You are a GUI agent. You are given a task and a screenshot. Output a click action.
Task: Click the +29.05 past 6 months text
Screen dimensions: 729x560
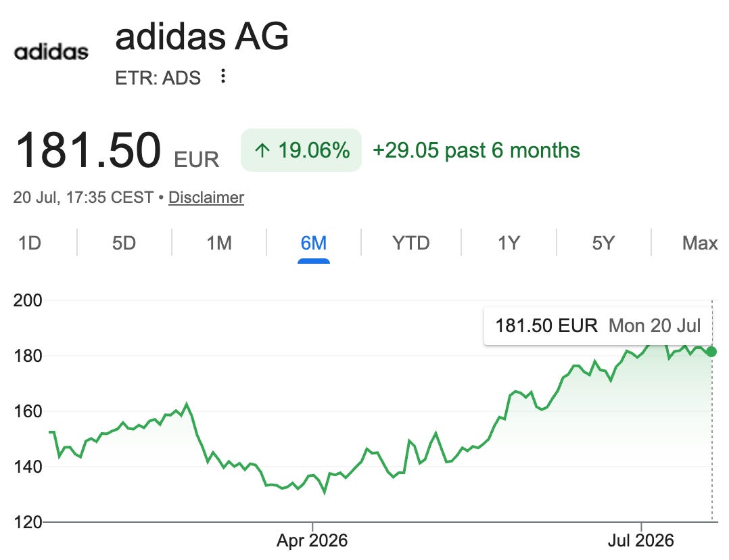476,150
